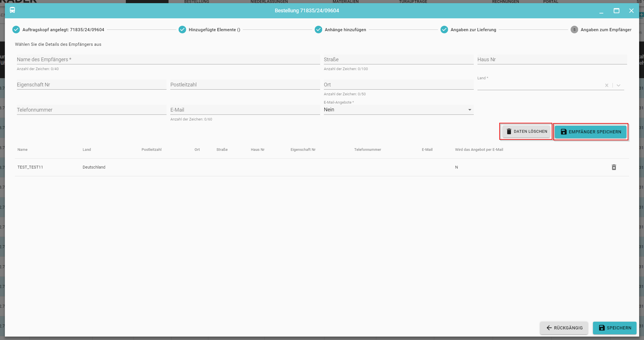
Task: Click the bus icon in title bar
Action: [12, 10]
